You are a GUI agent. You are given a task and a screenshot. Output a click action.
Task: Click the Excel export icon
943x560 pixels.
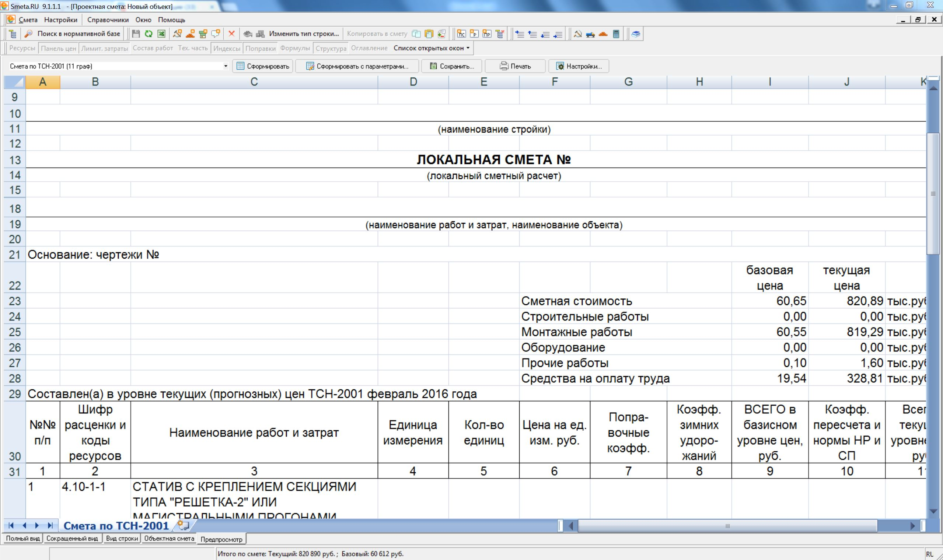pyautogui.click(x=161, y=34)
